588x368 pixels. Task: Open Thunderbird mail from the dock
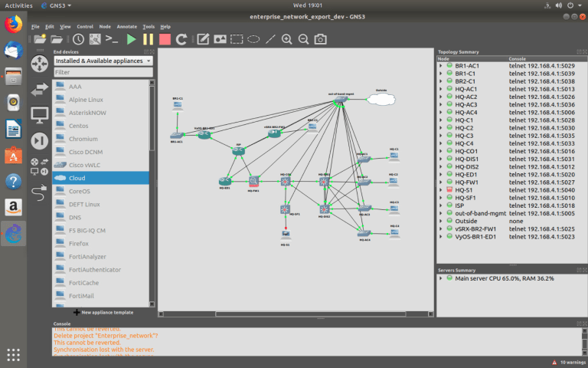click(14, 51)
